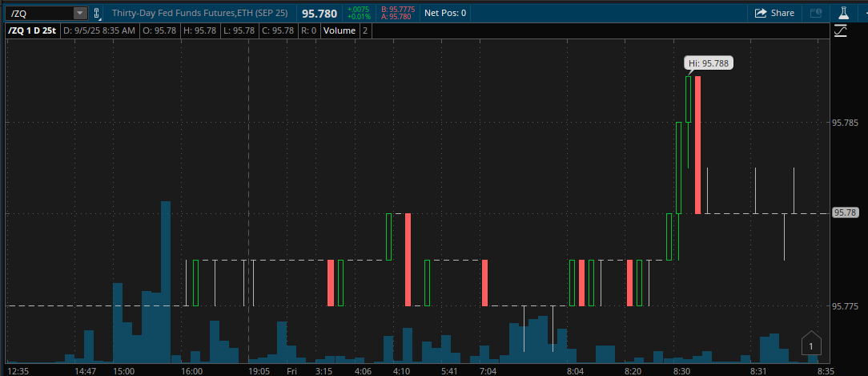Click the 'H: 95.78' high value
This screenshot has height=376, width=868.
[200, 30]
